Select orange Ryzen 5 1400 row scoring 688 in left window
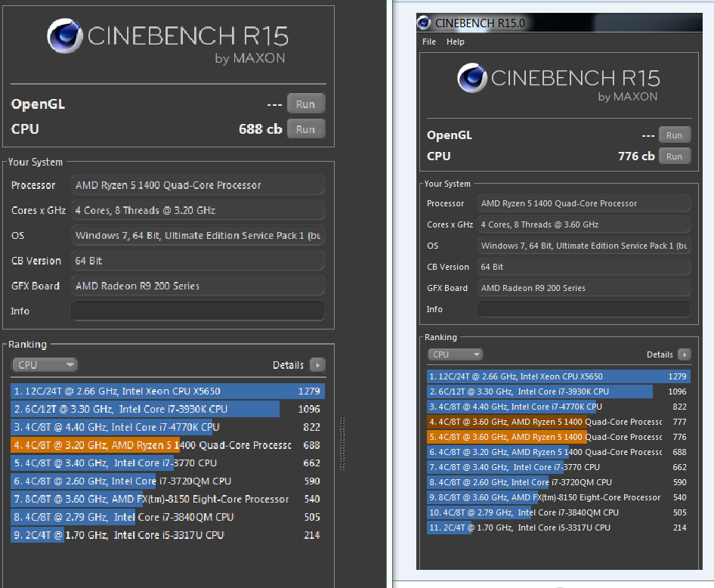This screenshot has height=588, width=714. 168,445
